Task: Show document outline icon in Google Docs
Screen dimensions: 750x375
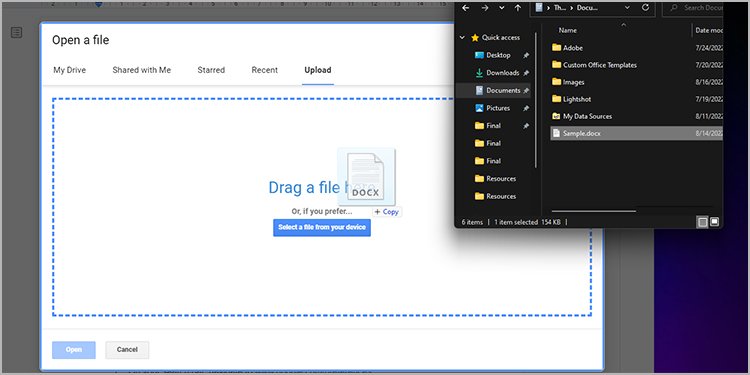Action: [16, 33]
